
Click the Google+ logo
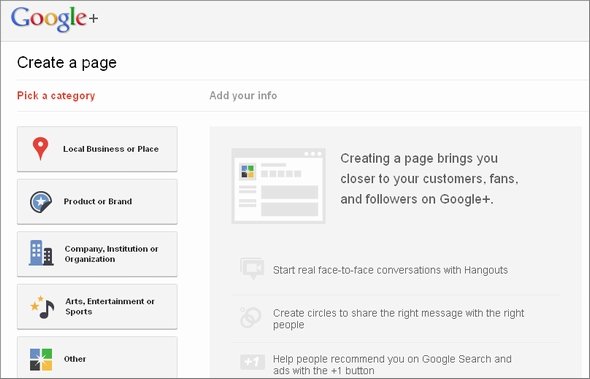(x=55, y=19)
